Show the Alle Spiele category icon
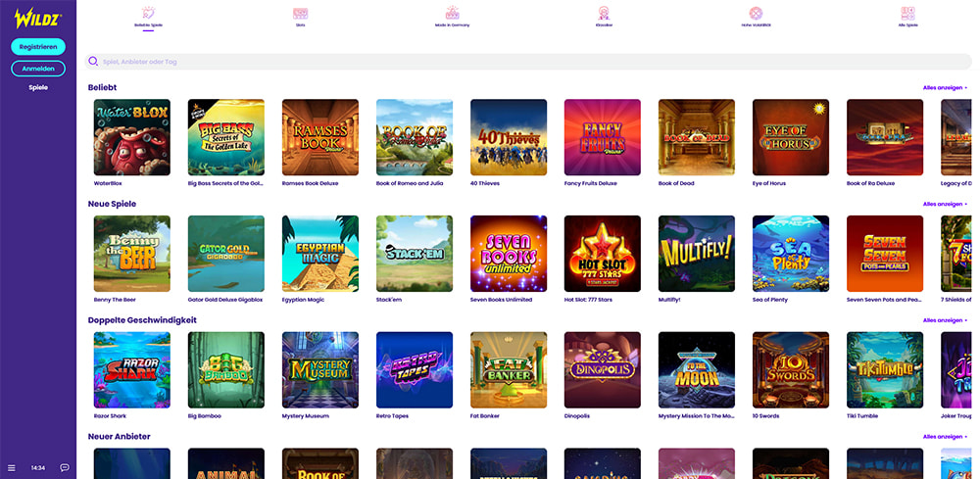980x479 pixels. (x=907, y=14)
